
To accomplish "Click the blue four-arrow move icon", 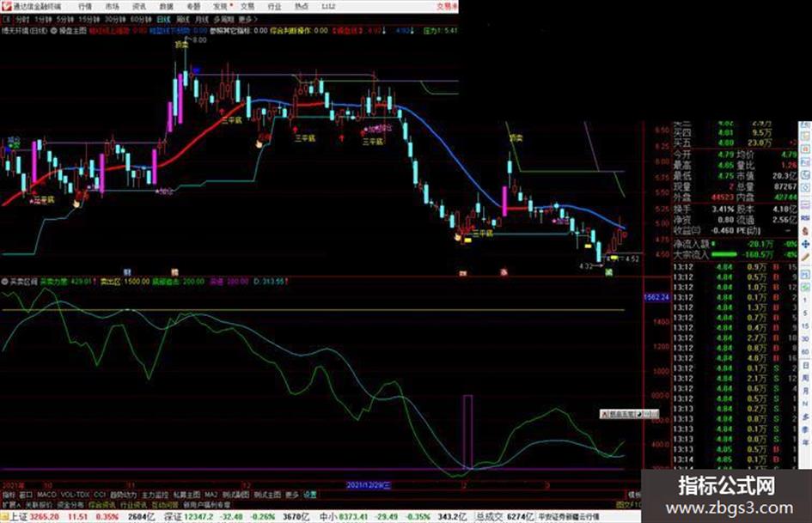I will [805, 245].
